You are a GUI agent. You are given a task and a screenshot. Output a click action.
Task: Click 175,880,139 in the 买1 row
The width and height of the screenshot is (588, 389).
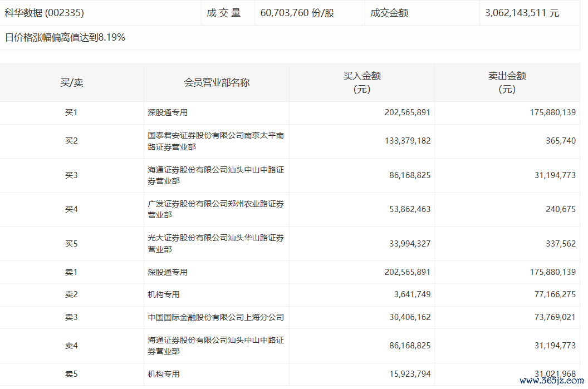coord(553,112)
